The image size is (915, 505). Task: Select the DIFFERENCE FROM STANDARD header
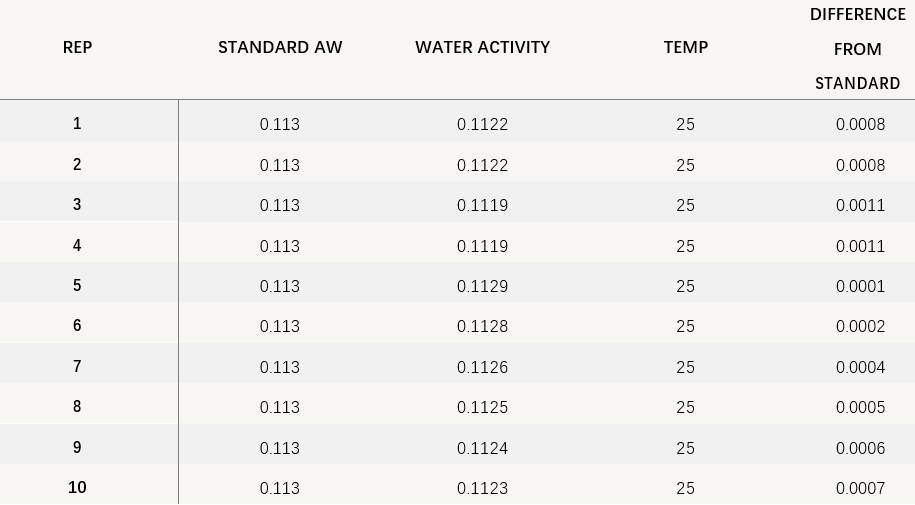(x=858, y=49)
